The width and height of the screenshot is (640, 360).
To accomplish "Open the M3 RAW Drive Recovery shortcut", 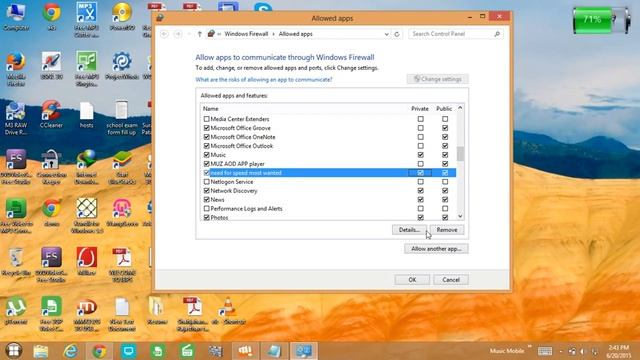I will point(16,118).
